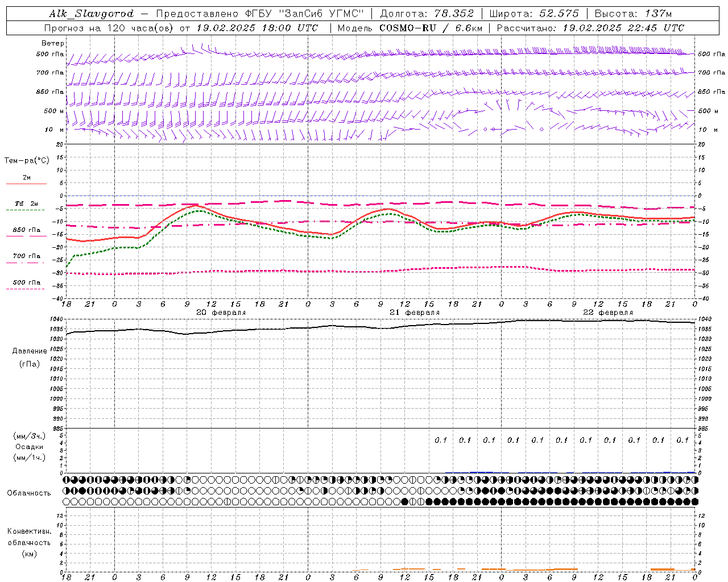Image resolution: width=728 pixels, height=582 pixels.
Task: Click the magenta dotted sample under 500 гПа legend
Action: pyautogui.click(x=25, y=289)
